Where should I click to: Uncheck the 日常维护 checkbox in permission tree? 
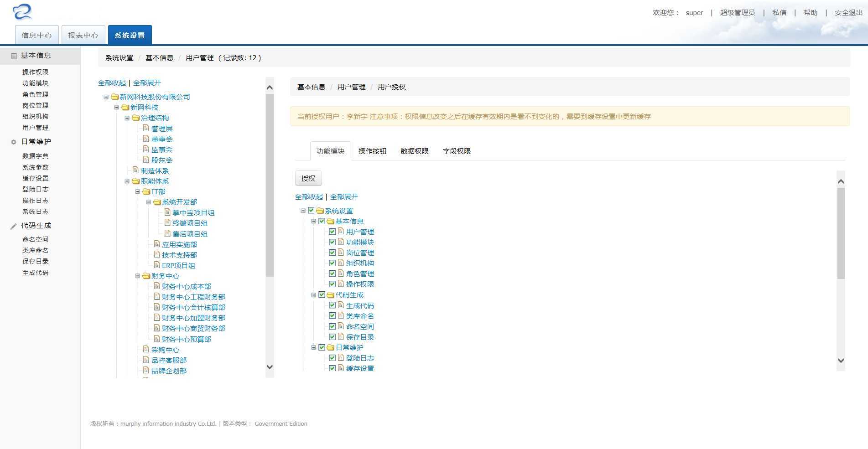322,347
